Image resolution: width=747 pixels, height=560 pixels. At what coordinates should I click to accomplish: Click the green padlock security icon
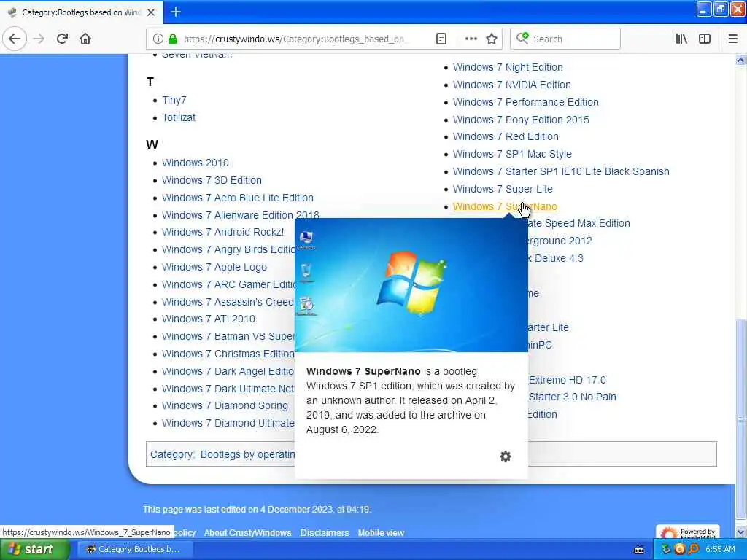tap(173, 39)
